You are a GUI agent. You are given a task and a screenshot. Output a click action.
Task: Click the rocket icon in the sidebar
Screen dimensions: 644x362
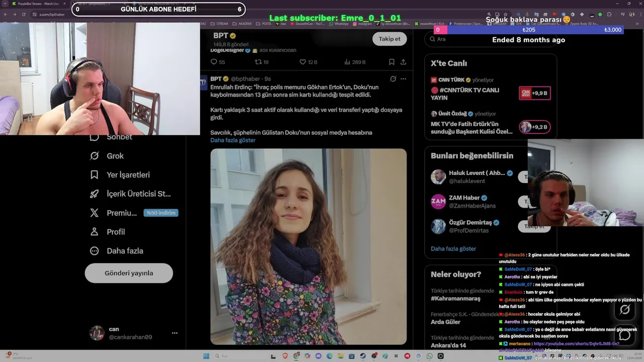pos(94,194)
